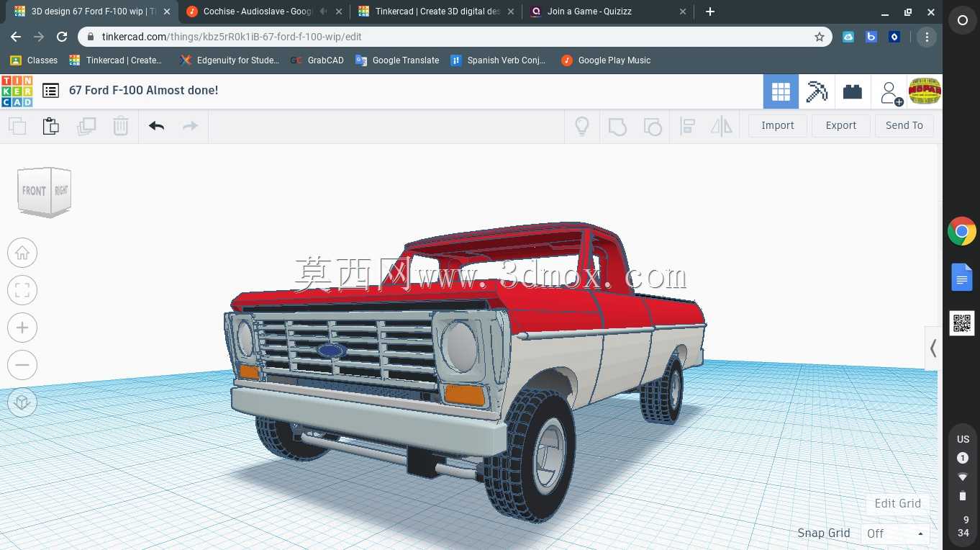This screenshot has height=550, width=980.
Task: Click the Align tool icon
Action: coord(687,127)
